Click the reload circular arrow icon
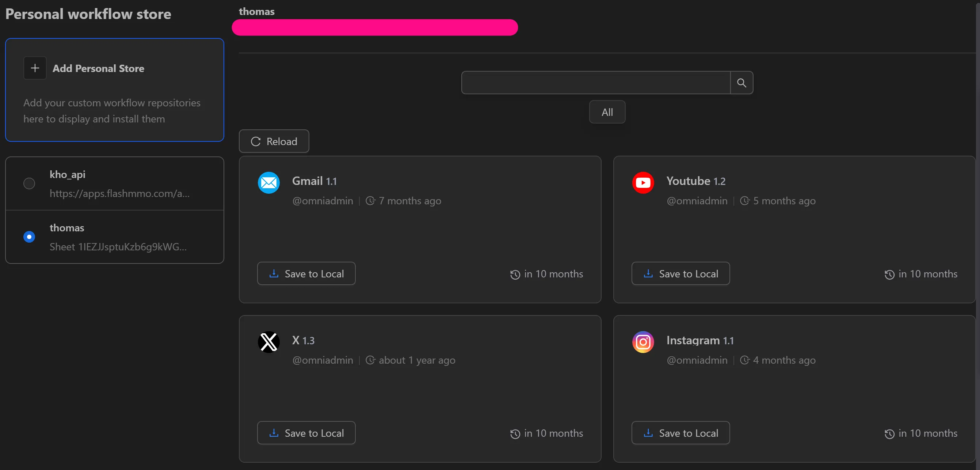The image size is (980, 470). click(x=255, y=141)
